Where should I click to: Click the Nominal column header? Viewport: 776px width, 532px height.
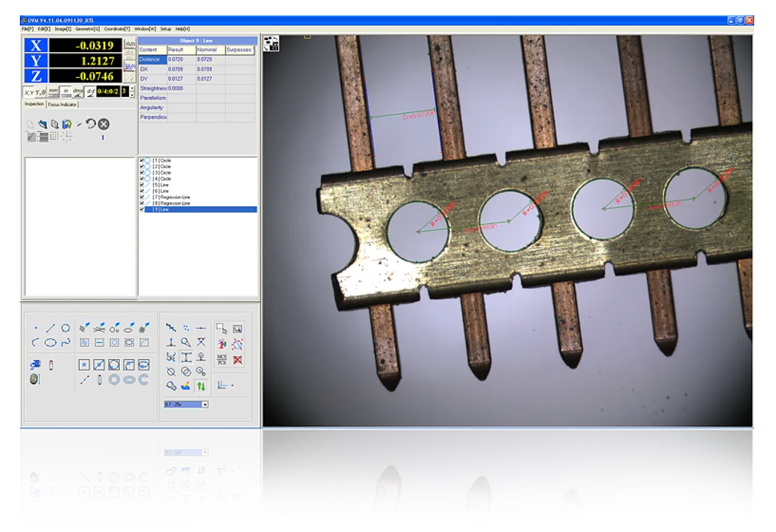[211, 50]
